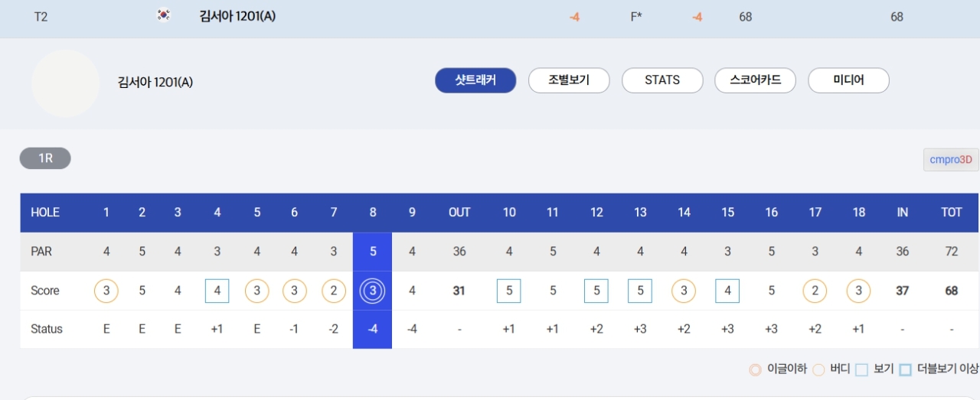Select the bogey score on hole 15
This screenshot has width=980, height=400.
pyautogui.click(x=727, y=291)
